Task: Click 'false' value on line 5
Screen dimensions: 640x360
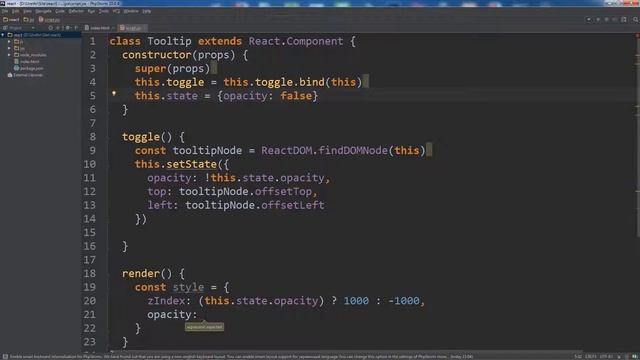Action: click(296, 96)
